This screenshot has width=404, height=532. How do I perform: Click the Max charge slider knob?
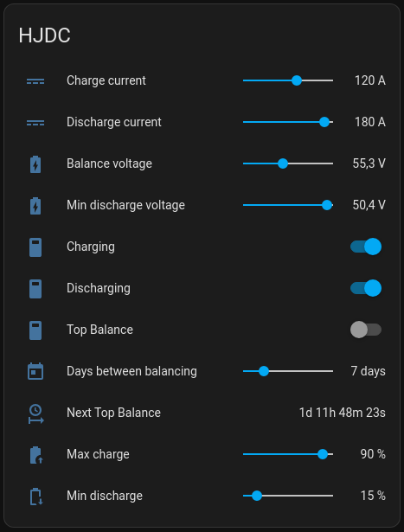(x=323, y=454)
